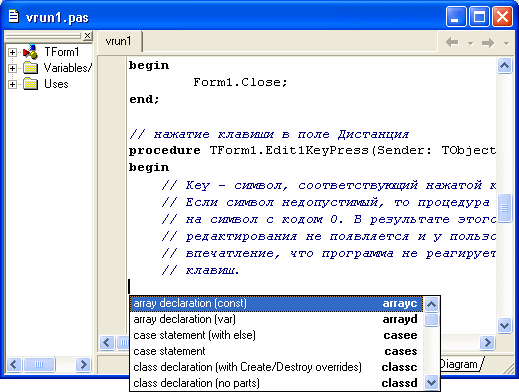Screen dimensions: 519x392
Task: Maximize the vrun1.pas window
Action: (x=479, y=17)
